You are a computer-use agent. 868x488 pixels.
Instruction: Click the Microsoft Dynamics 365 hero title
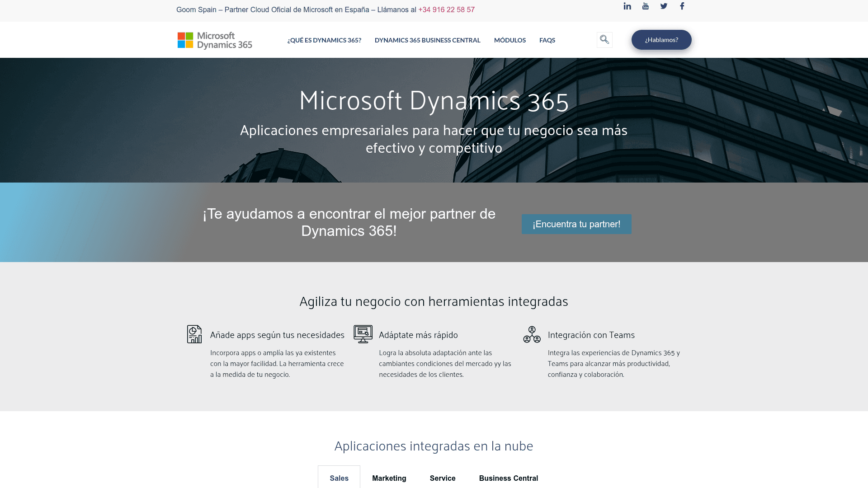tap(434, 100)
